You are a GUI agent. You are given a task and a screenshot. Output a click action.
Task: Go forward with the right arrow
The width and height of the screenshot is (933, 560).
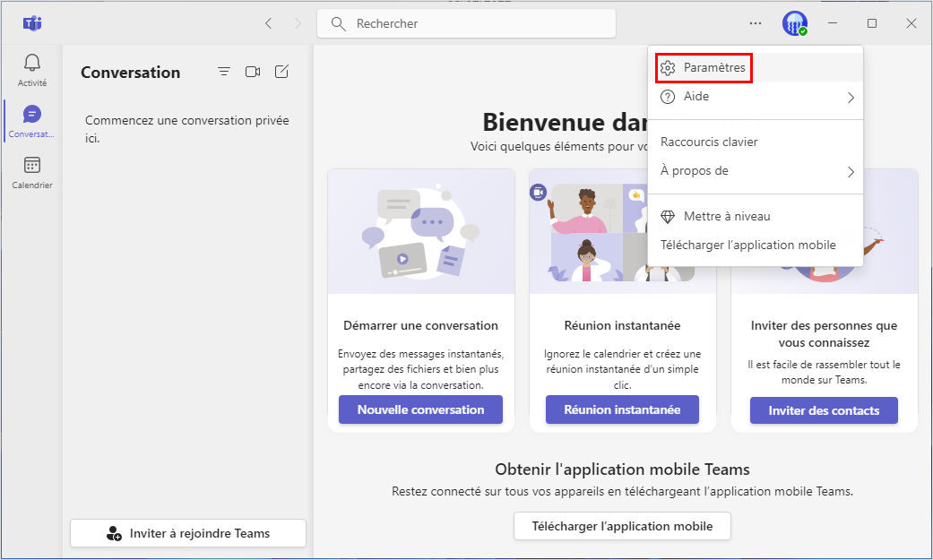point(298,23)
